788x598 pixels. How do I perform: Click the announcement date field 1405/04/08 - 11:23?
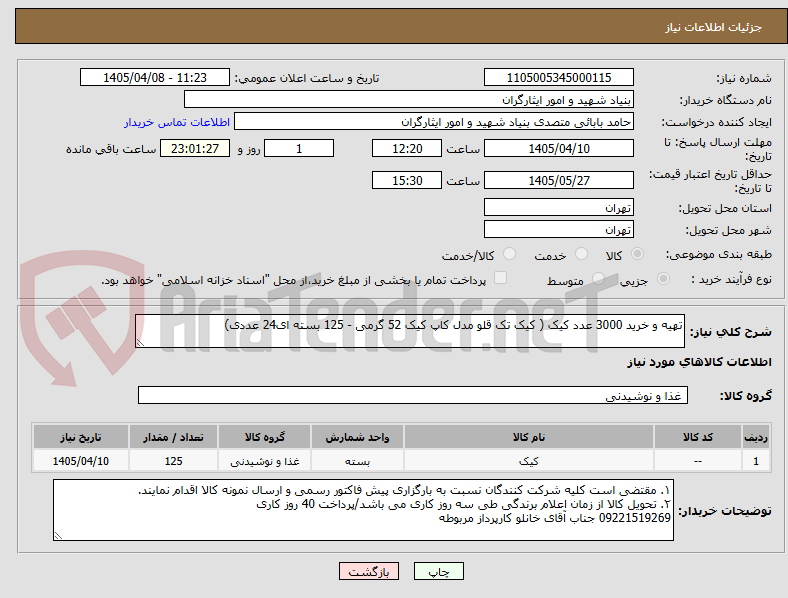point(155,77)
